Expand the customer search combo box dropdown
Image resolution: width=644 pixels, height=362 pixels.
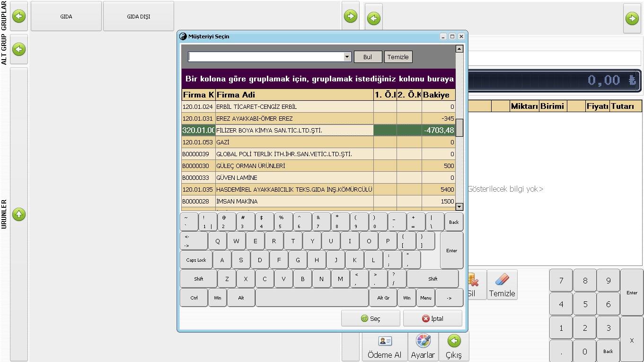[347, 57]
